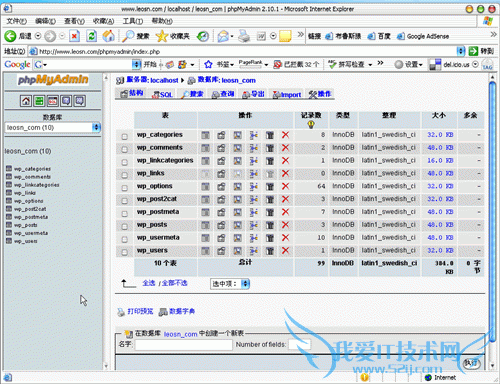
Task: Check the wp_post2cat row checkbox
Action: pos(124,201)
